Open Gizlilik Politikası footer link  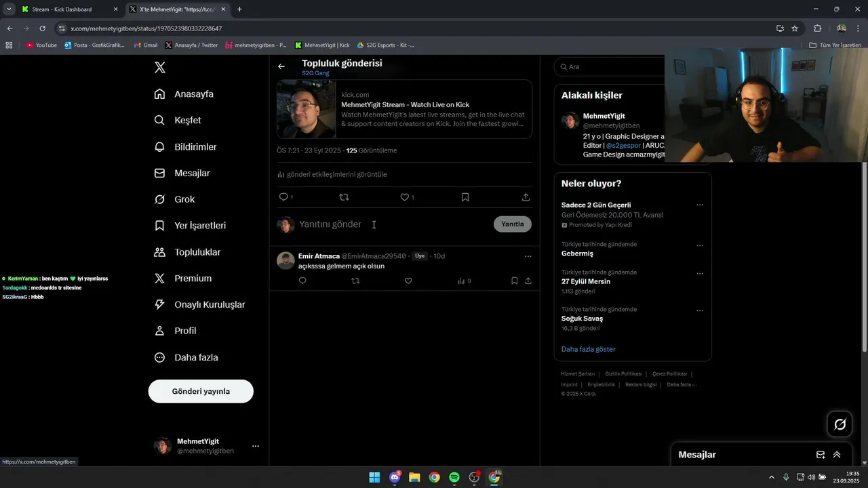tap(623, 373)
